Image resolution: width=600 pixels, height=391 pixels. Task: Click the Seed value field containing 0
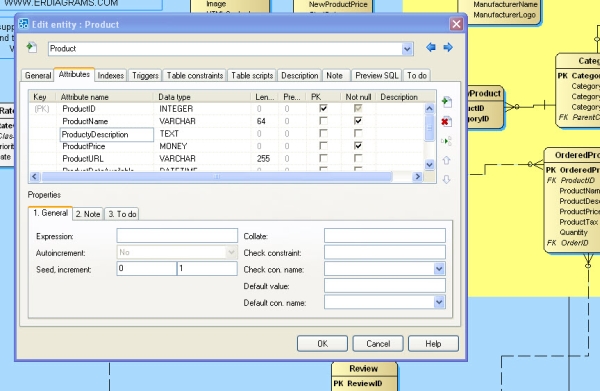click(x=147, y=269)
